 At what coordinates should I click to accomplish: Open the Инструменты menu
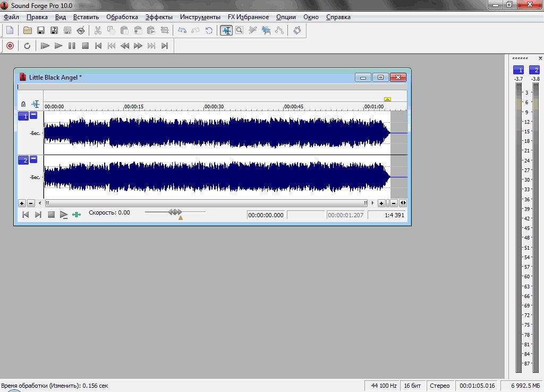point(200,17)
